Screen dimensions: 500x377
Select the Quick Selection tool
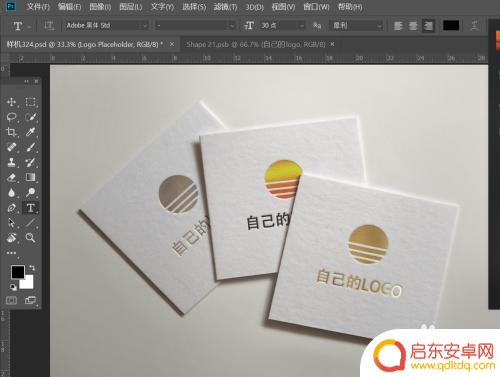(x=30, y=117)
